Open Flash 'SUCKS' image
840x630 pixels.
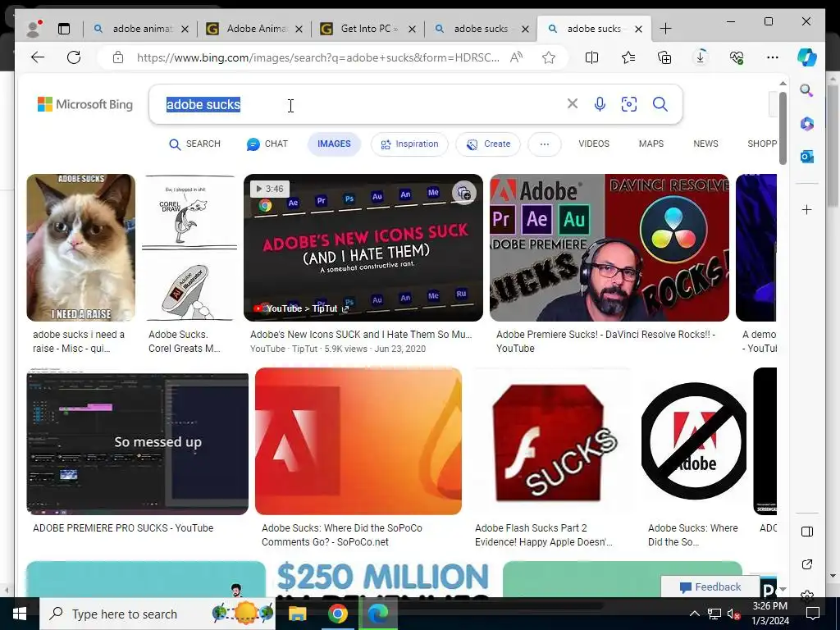pos(550,441)
